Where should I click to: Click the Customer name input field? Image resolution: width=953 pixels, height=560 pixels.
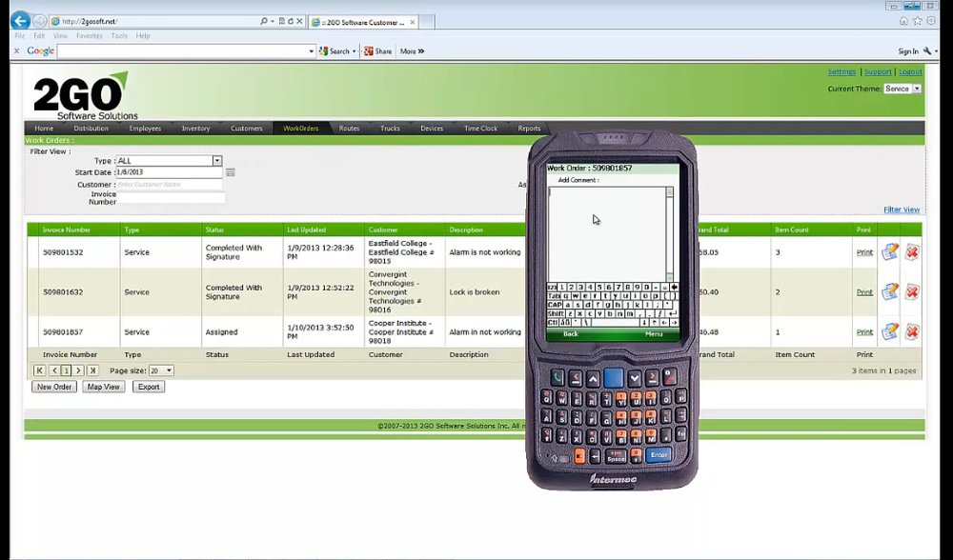click(170, 185)
